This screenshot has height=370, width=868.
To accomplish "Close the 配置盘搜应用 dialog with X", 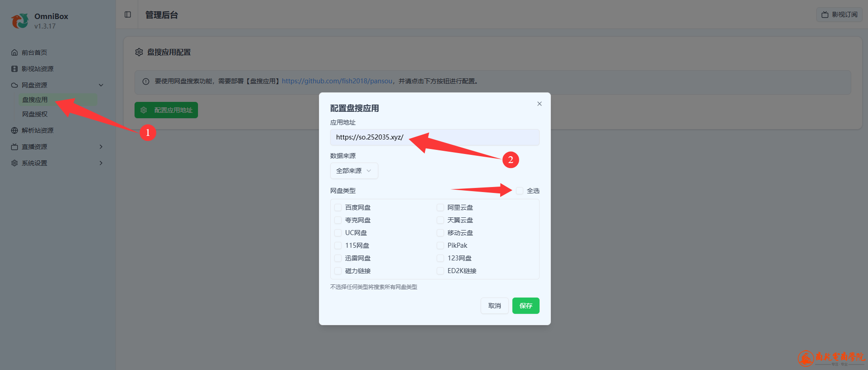I will (x=539, y=104).
